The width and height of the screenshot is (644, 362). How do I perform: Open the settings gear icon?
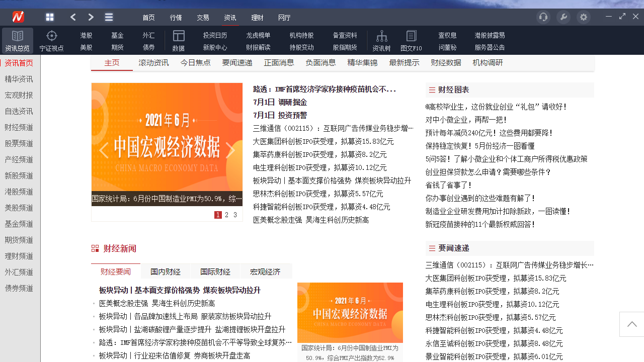[583, 17]
